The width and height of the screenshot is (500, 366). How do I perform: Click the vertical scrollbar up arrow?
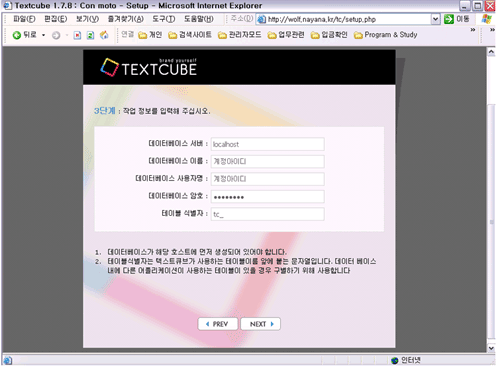(491, 52)
